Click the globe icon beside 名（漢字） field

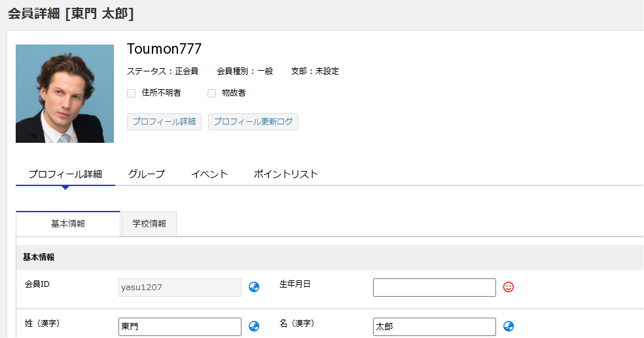point(509,326)
